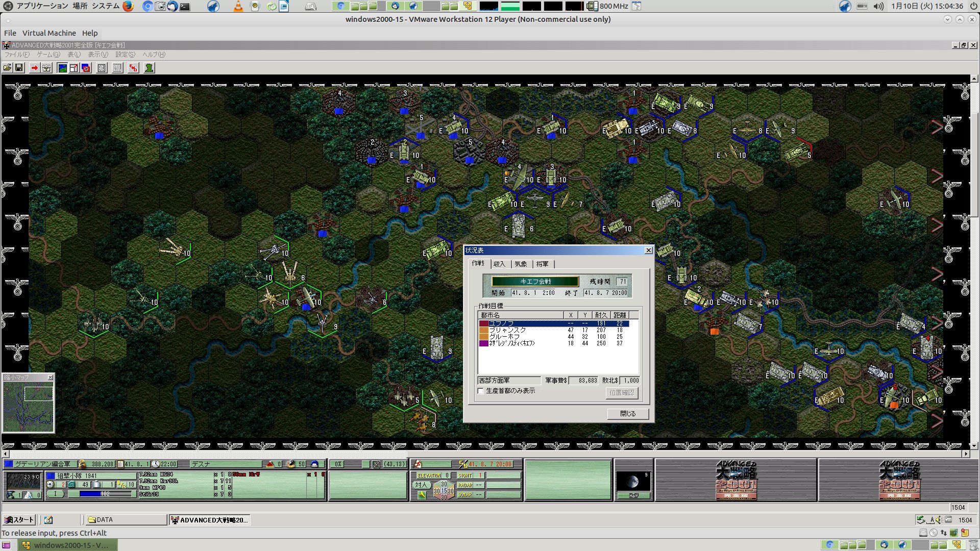980x551 pixels.
Task: Click the gold money bag icon
Action: click(82, 464)
